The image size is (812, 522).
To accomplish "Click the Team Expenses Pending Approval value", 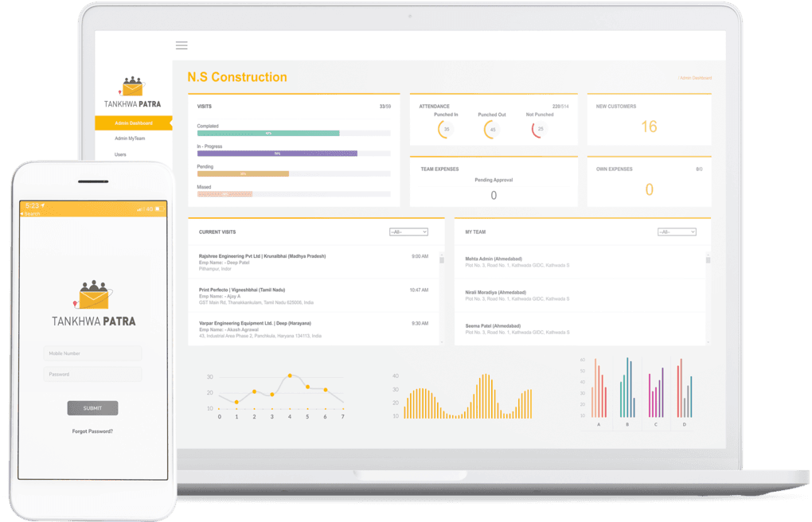I will click(x=494, y=195).
